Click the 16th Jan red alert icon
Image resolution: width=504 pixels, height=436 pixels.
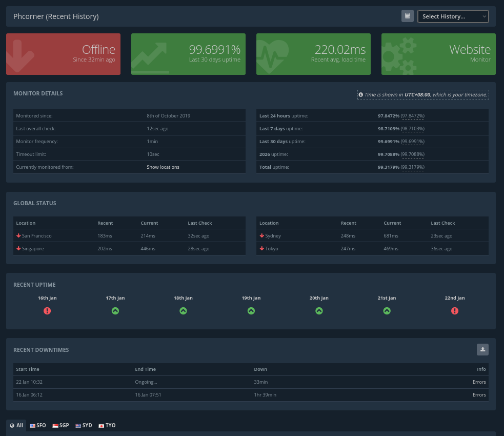(x=47, y=311)
